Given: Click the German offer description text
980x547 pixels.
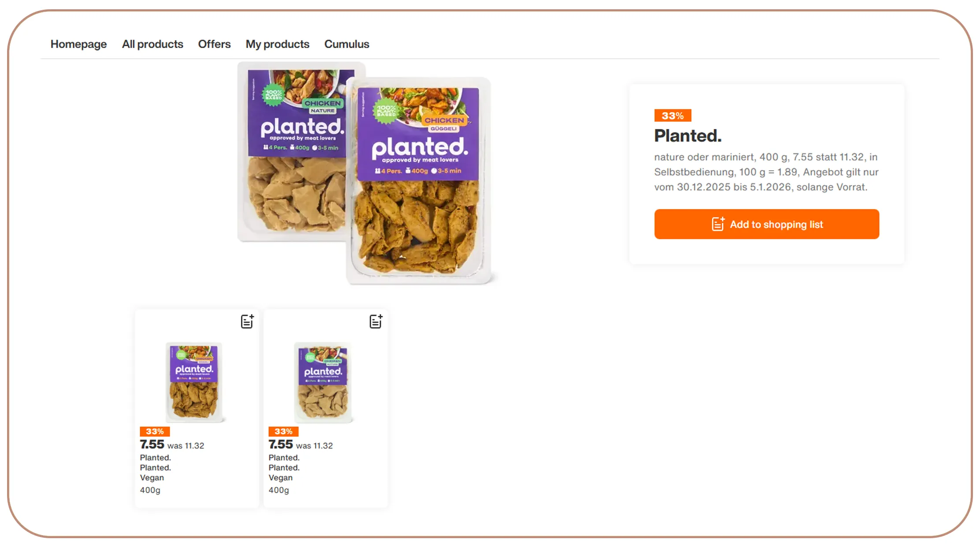Looking at the screenshot, I should tap(766, 172).
